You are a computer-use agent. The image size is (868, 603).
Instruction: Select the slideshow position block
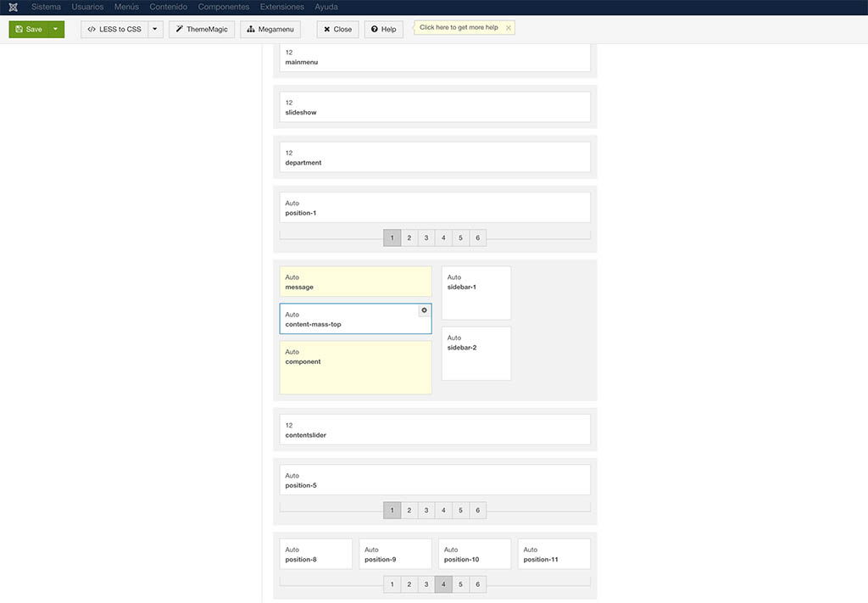(435, 107)
